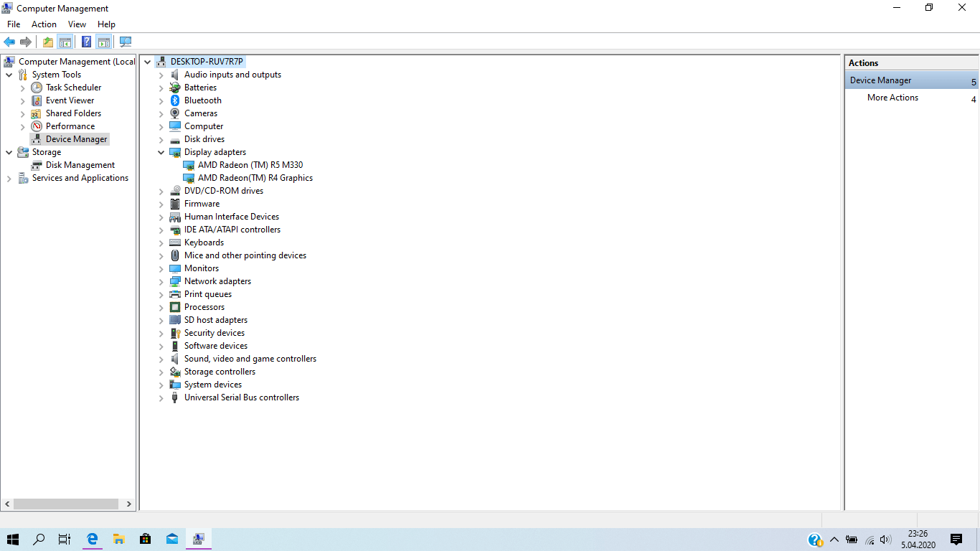980x551 pixels.
Task: Open Microsoft Store from the taskbar
Action: [146, 539]
